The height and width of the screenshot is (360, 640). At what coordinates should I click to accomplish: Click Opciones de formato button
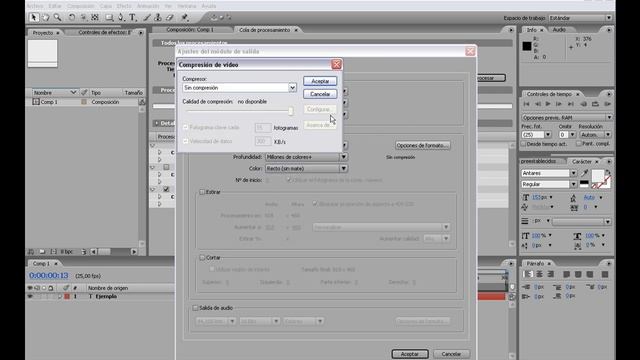[422, 145]
